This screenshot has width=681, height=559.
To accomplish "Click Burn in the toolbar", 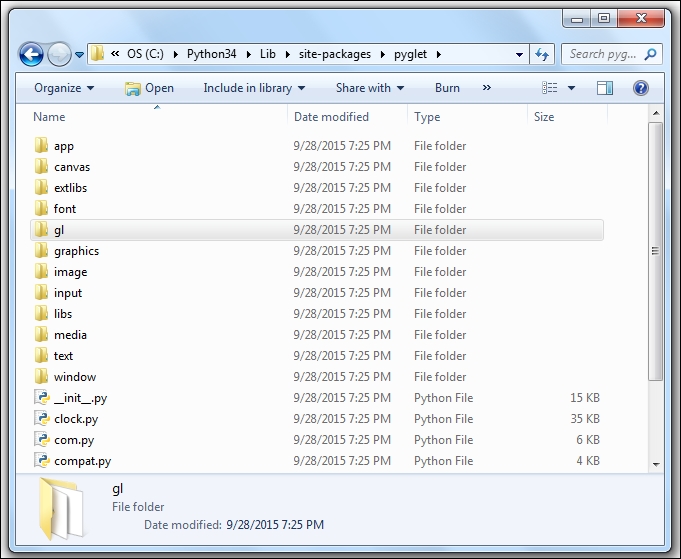I will [x=447, y=88].
